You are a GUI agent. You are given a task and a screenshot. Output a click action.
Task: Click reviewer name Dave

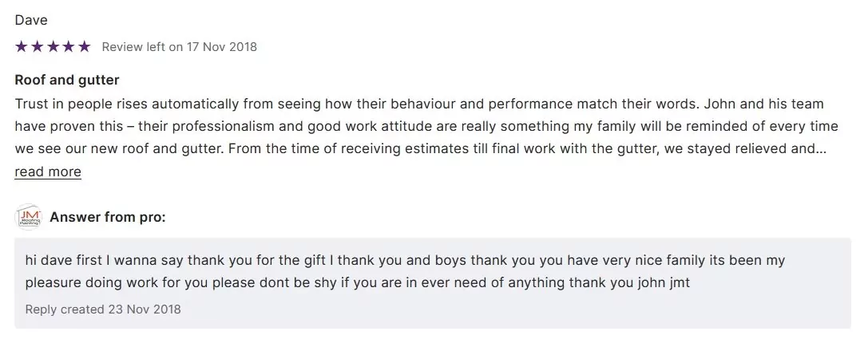pyautogui.click(x=31, y=21)
